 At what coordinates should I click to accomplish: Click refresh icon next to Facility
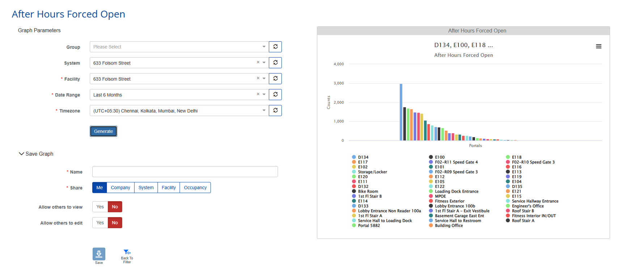tap(275, 79)
